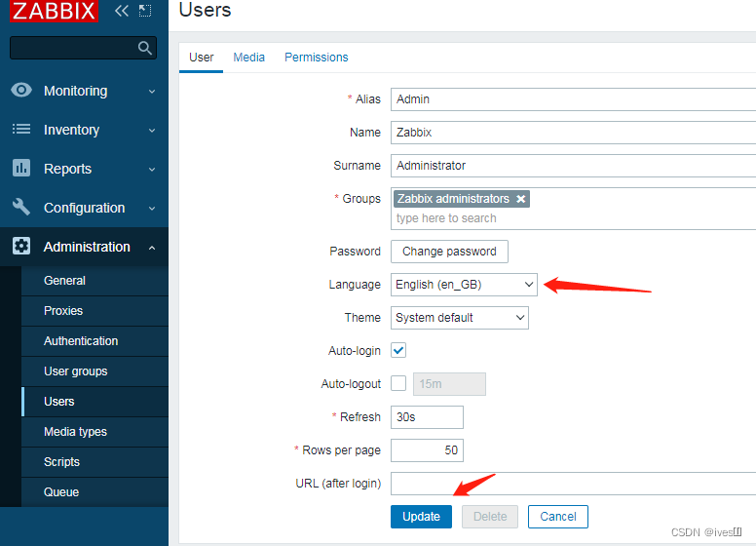Open the Proxies submenu item

tap(94, 311)
